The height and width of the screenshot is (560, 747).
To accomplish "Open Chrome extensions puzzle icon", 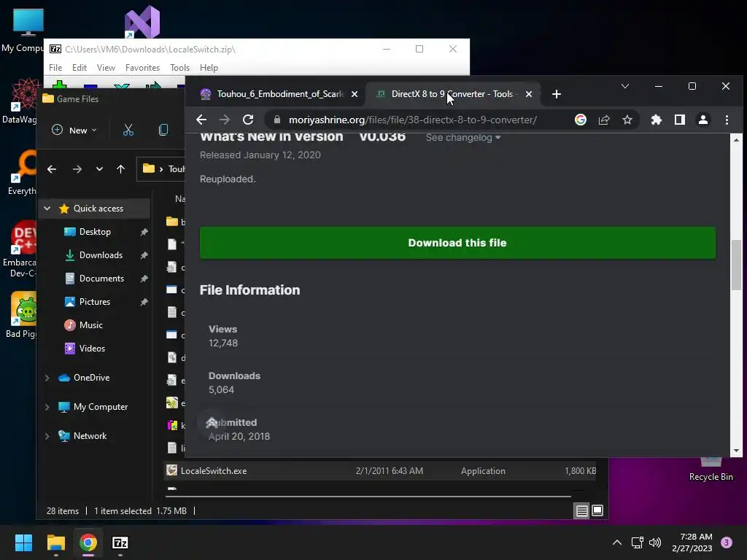I will pyautogui.click(x=657, y=120).
